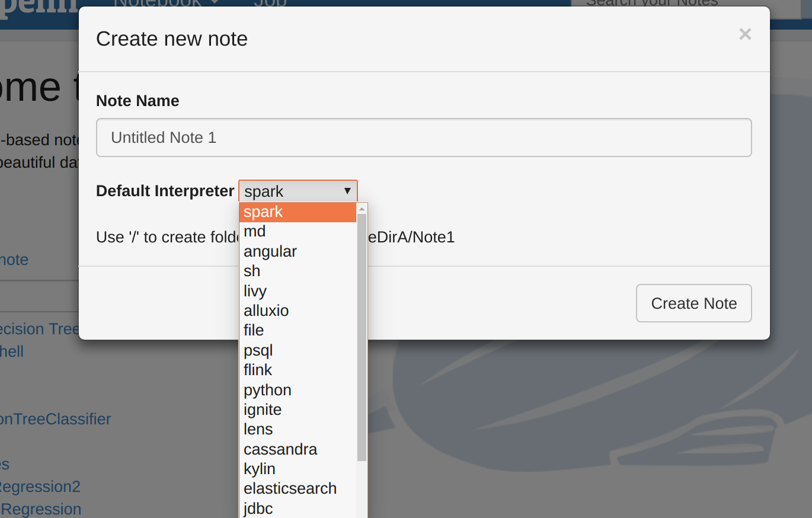
Task: Close the Create new note dialog
Action: click(x=745, y=34)
